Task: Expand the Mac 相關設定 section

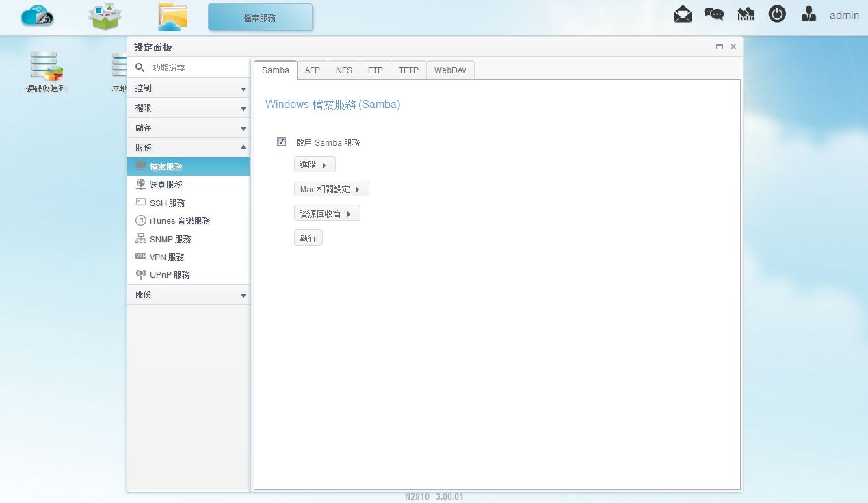Action: click(331, 190)
